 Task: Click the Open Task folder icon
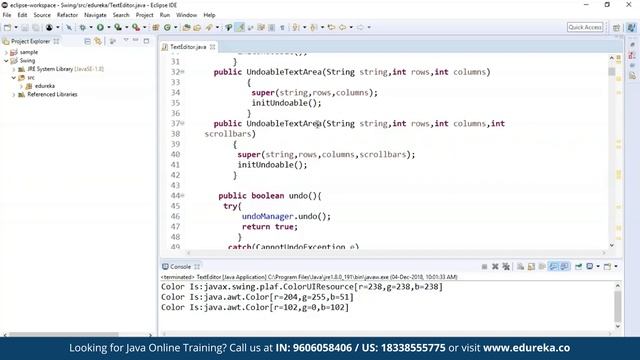click(197, 27)
